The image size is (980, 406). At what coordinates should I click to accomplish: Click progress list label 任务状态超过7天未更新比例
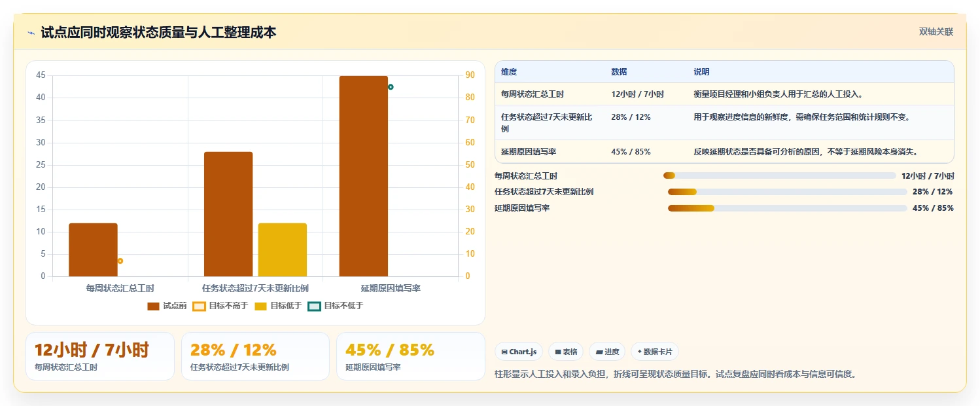pos(544,192)
